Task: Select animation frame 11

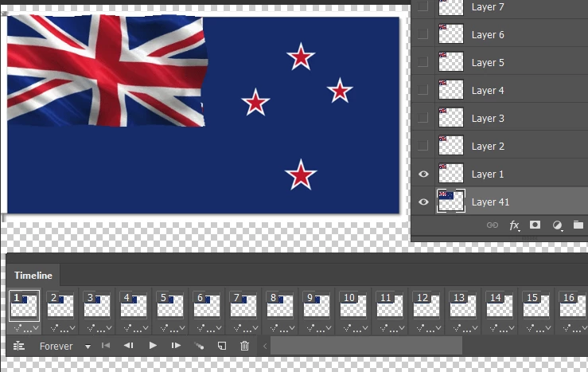Action: [x=390, y=305]
